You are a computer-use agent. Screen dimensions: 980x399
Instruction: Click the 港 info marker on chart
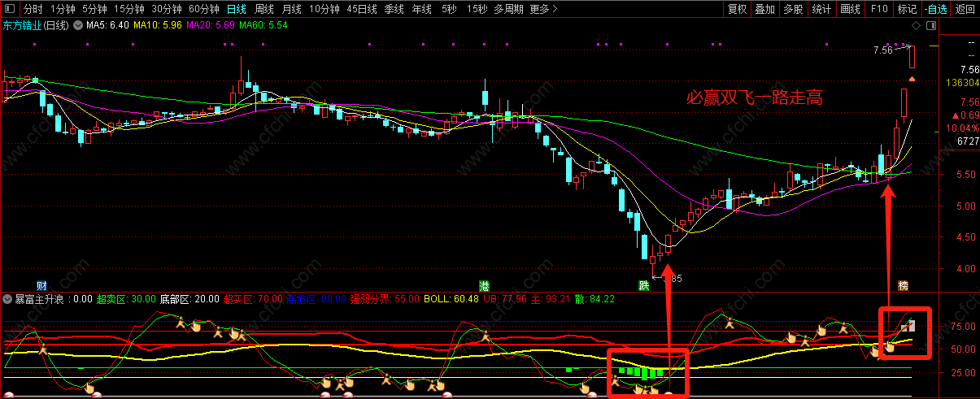pos(484,286)
